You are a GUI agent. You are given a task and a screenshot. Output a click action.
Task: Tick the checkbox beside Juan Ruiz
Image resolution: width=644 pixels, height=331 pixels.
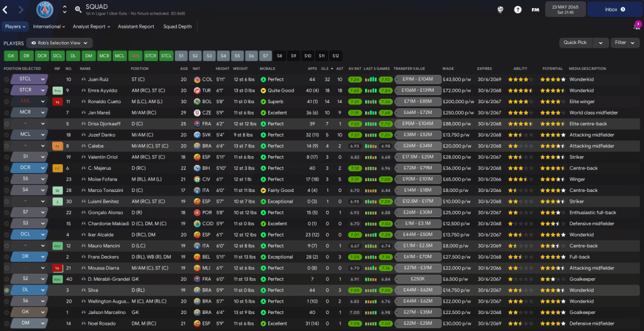click(7, 80)
